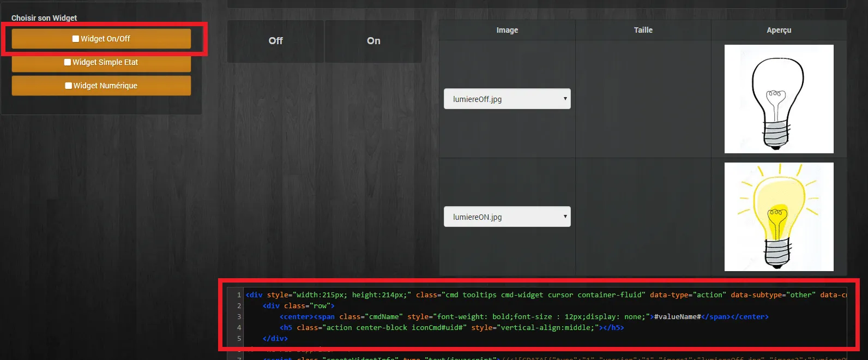Click code line 1 with div style
This screenshot has height=360, width=868.
tap(546, 295)
